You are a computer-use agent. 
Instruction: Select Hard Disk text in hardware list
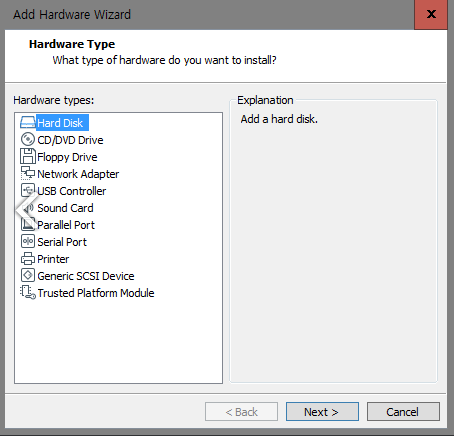(x=60, y=123)
